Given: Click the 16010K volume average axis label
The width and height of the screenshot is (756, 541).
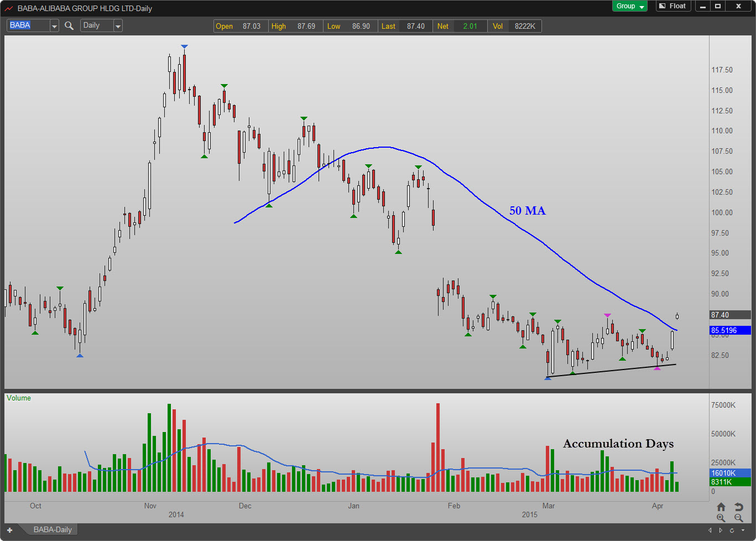Looking at the screenshot, I should click(730, 473).
